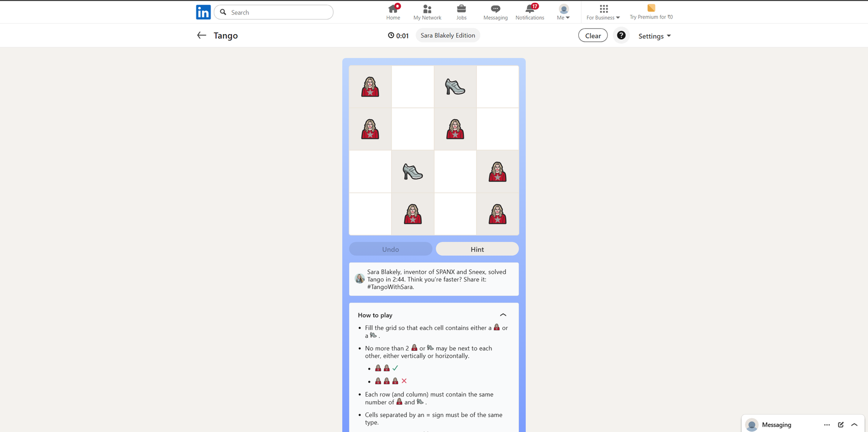Open the Jobs section

click(x=461, y=12)
